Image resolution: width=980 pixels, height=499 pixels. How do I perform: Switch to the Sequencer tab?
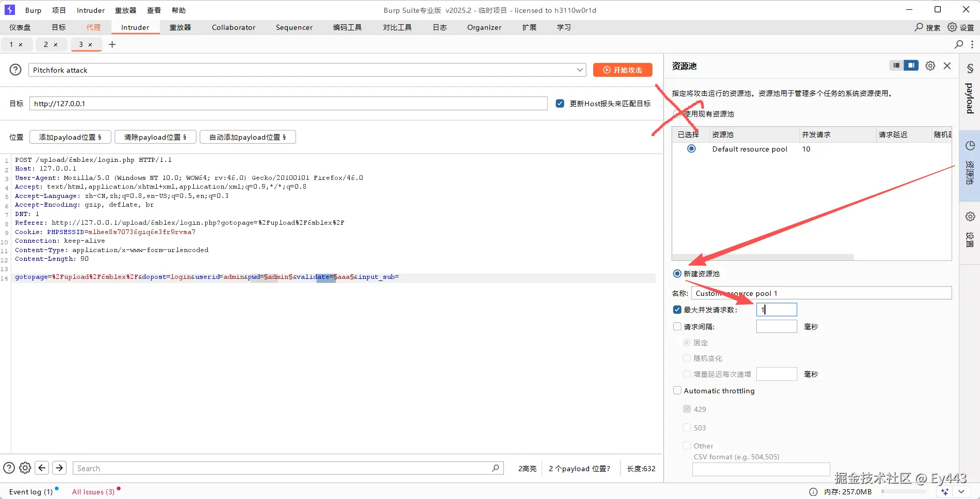[294, 27]
